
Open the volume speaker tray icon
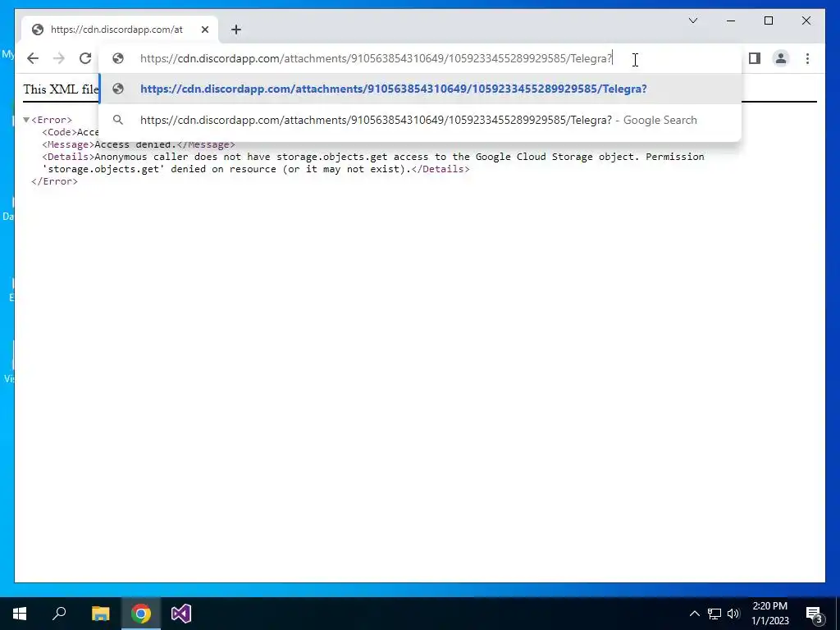[x=733, y=614]
